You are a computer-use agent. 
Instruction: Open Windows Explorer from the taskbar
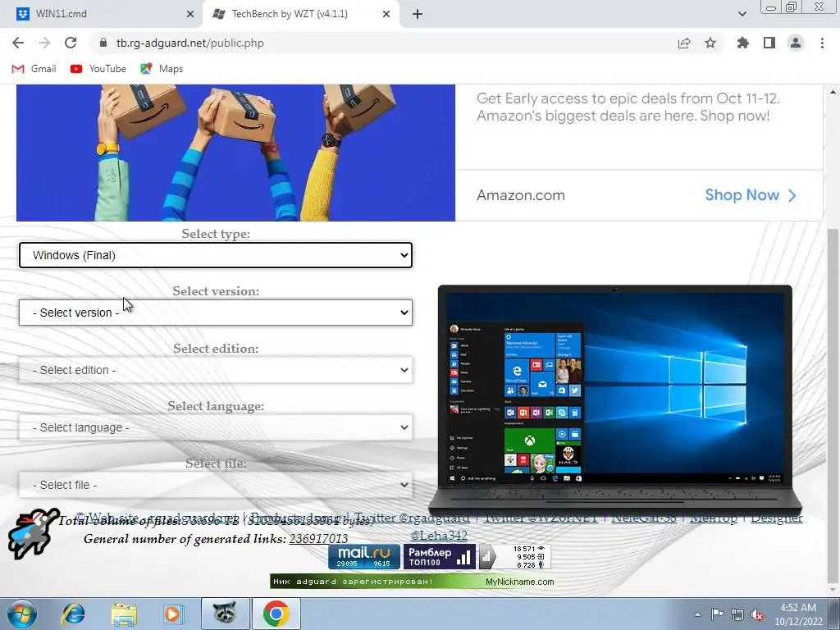click(124, 614)
